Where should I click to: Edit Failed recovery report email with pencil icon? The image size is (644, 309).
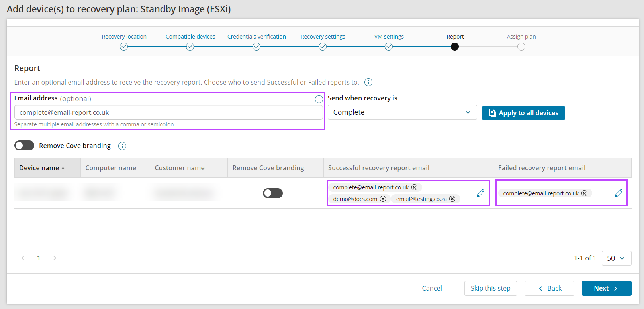pos(619,193)
